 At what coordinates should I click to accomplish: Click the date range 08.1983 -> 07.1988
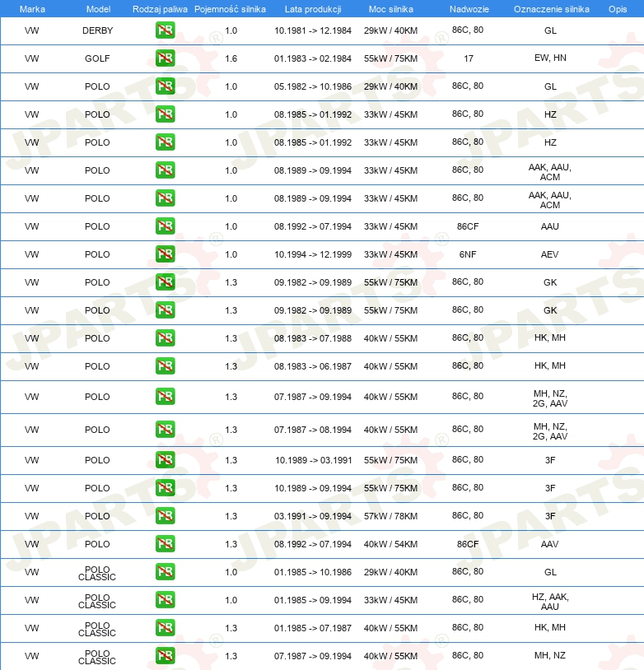click(x=313, y=338)
